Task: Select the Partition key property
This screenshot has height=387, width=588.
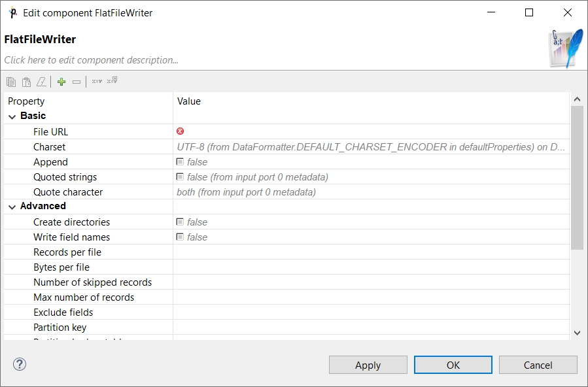Action: pyautogui.click(x=60, y=327)
